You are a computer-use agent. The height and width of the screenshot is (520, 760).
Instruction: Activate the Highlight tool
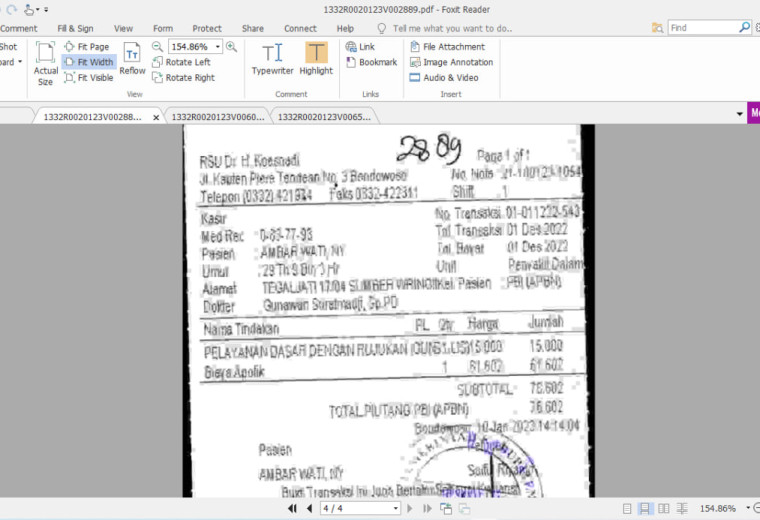click(x=316, y=59)
